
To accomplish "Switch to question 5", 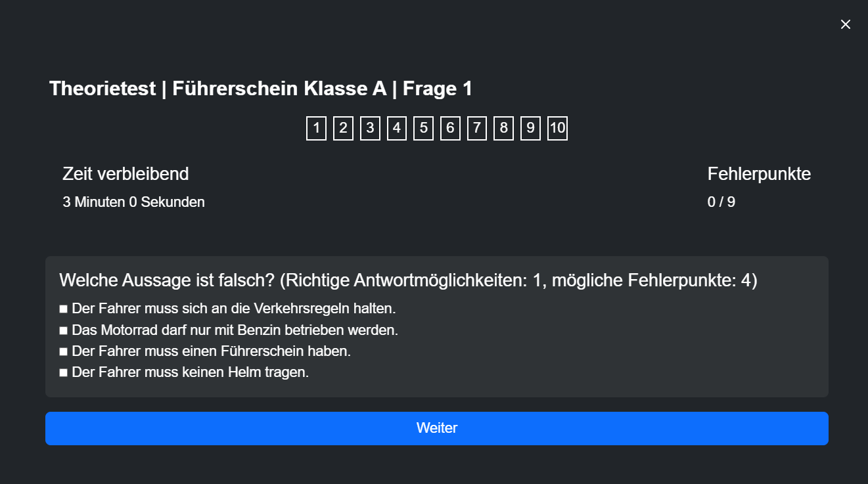I will click(423, 128).
